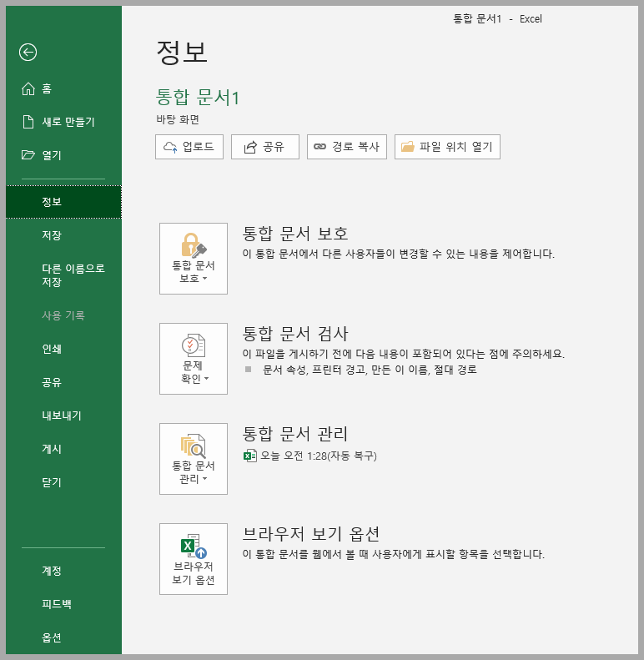
Task: Click the 공유 button under 통합 문서1
Action: coord(265,147)
